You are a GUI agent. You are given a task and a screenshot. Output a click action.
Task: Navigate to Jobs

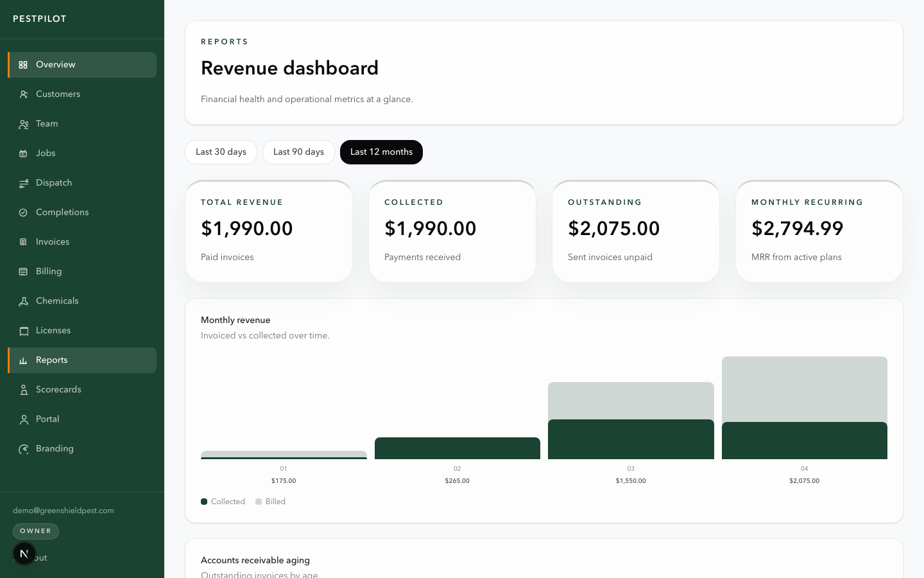tap(82, 153)
